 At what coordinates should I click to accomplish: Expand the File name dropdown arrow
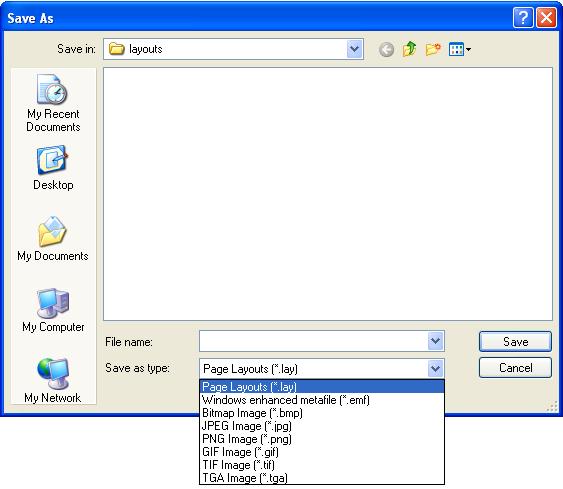pyautogui.click(x=436, y=341)
